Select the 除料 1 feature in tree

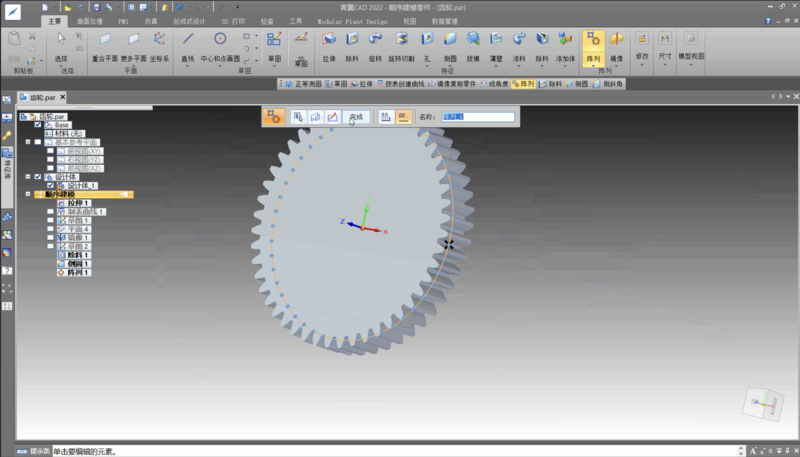[78, 255]
